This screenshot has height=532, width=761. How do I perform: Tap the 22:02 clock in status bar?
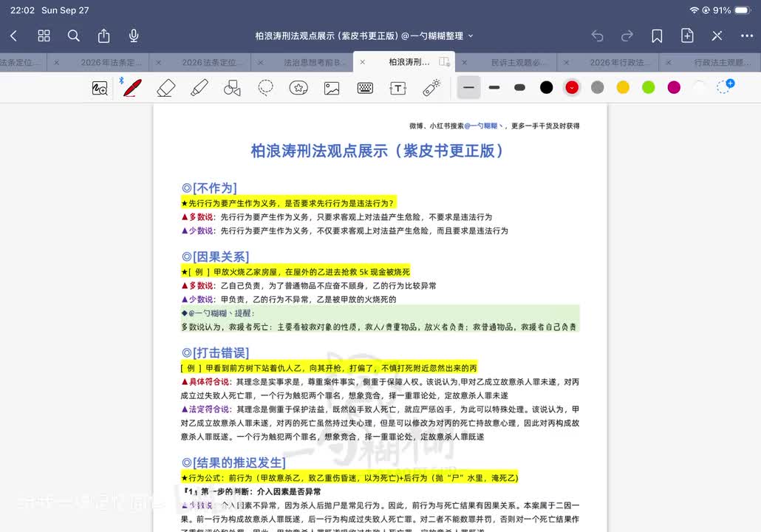click(x=22, y=10)
